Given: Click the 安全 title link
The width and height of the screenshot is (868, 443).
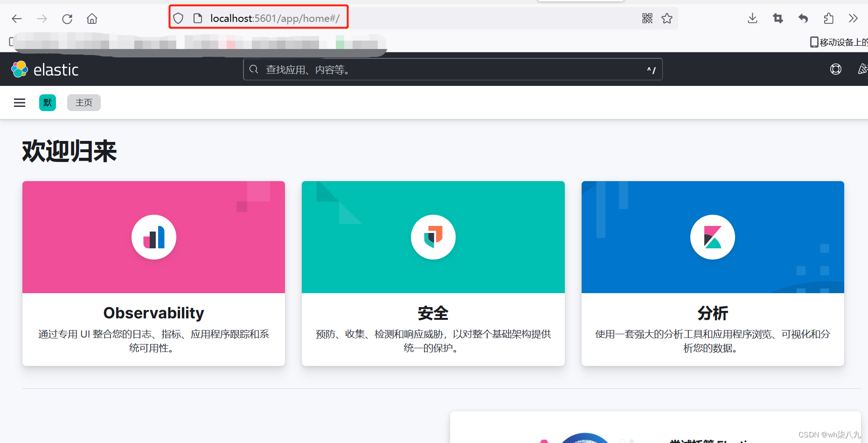Looking at the screenshot, I should pos(433,313).
